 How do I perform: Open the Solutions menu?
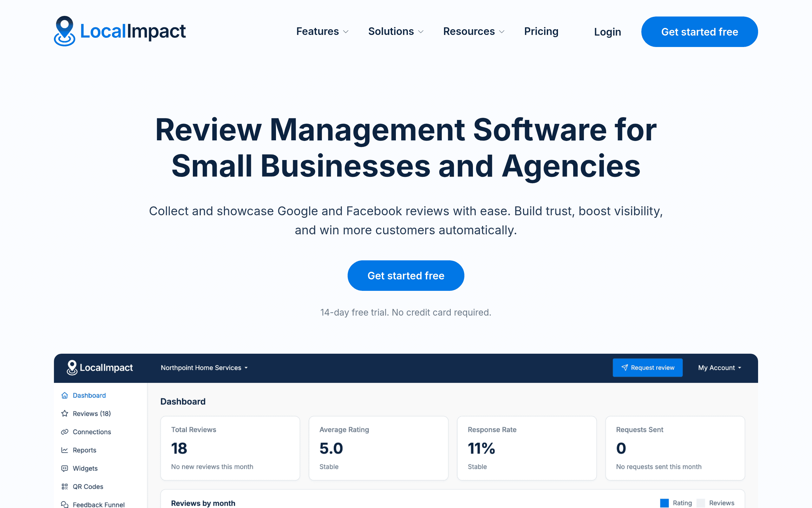point(396,31)
